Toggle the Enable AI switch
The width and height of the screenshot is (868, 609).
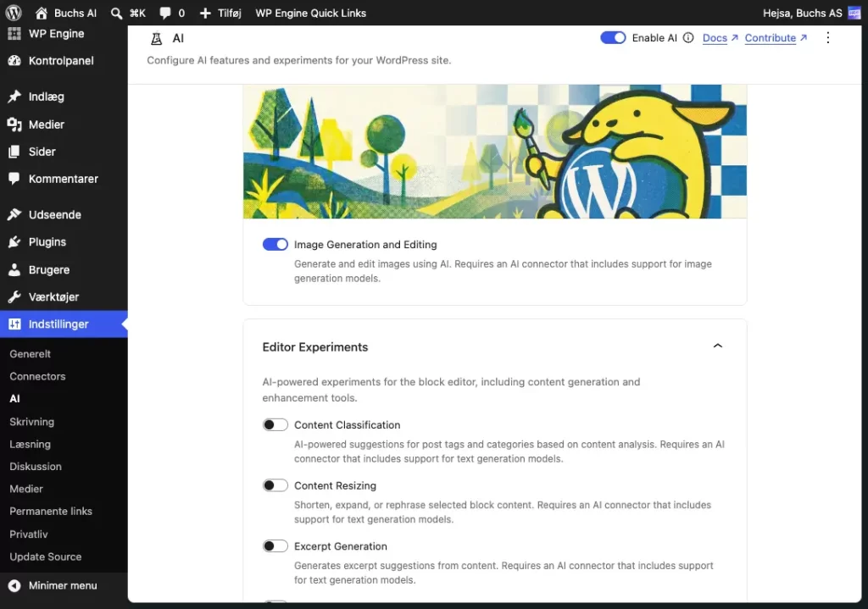coord(613,37)
